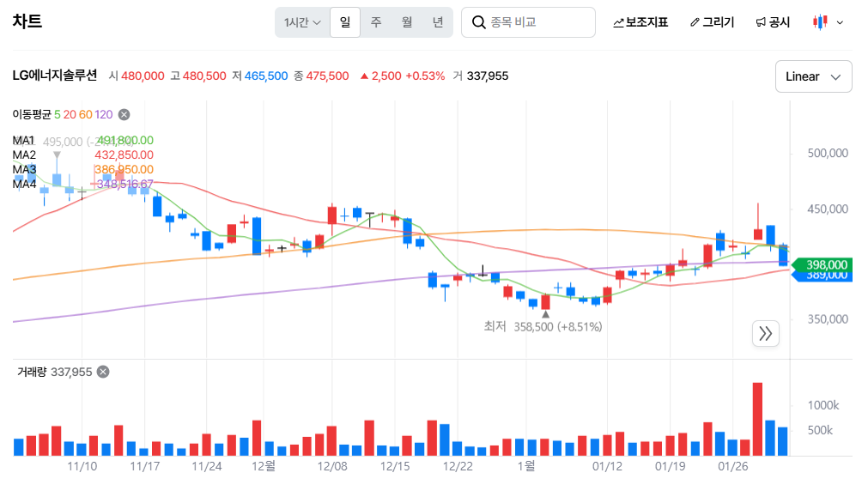Click the candlestick chart type icon

pyautogui.click(x=820, y=22)
